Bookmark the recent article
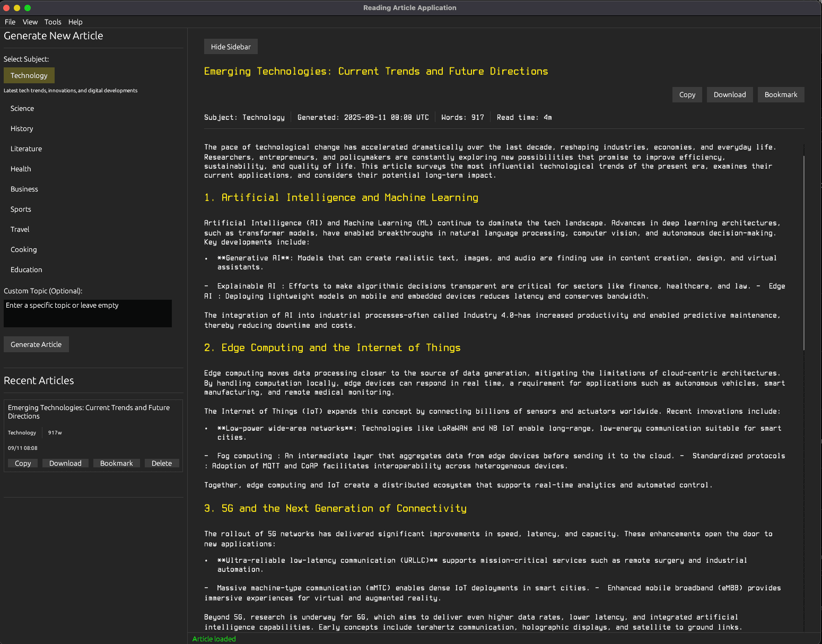 point(116,463)
